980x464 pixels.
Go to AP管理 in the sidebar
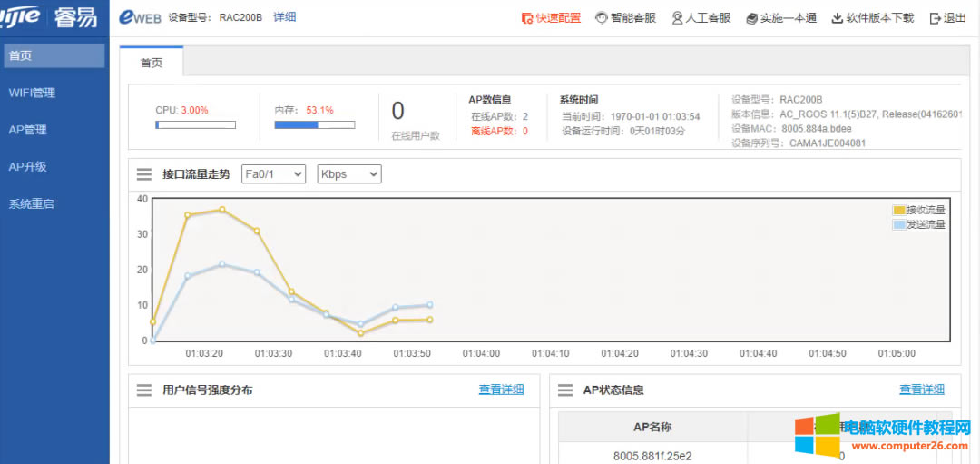pyautogui.click(x=27, y=130)
